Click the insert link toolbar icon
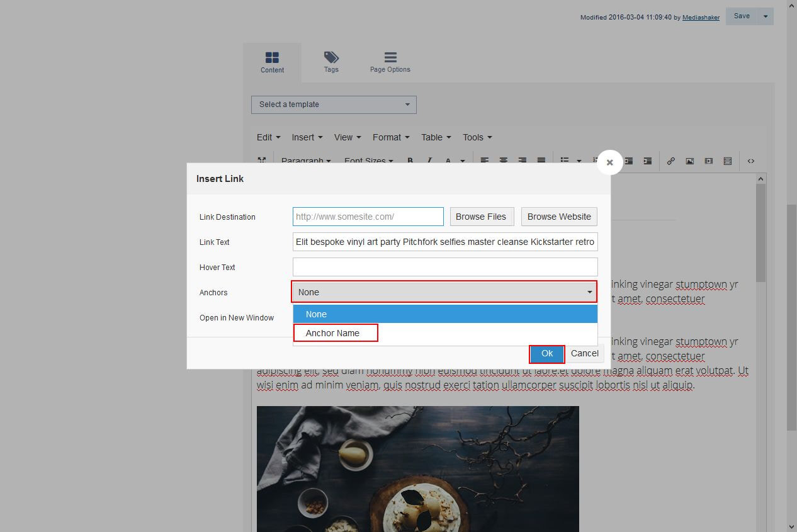 click(x=671, y=161)
